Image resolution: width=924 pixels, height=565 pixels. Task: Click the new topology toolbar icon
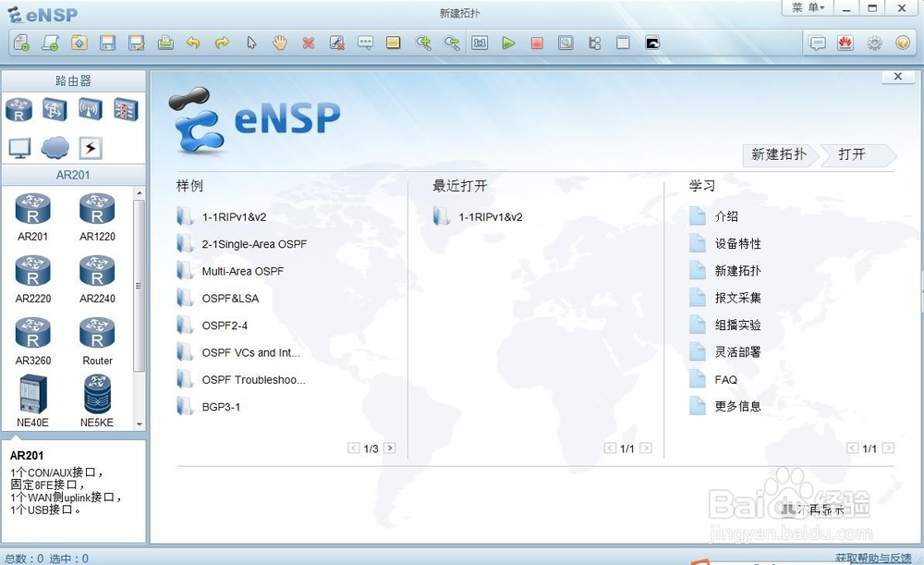click(22, 43)
